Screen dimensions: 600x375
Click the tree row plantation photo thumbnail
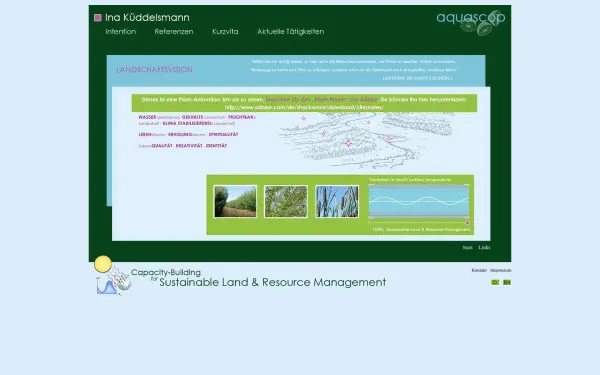point(235,202)
